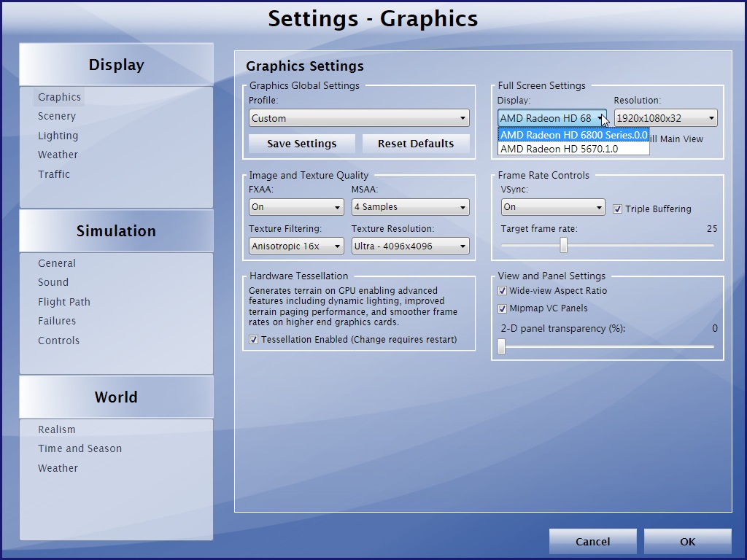Viewport: 747px width, 560px height.
Task: Click the Target frame rate slider handle
Action: (x=563, y=246)
